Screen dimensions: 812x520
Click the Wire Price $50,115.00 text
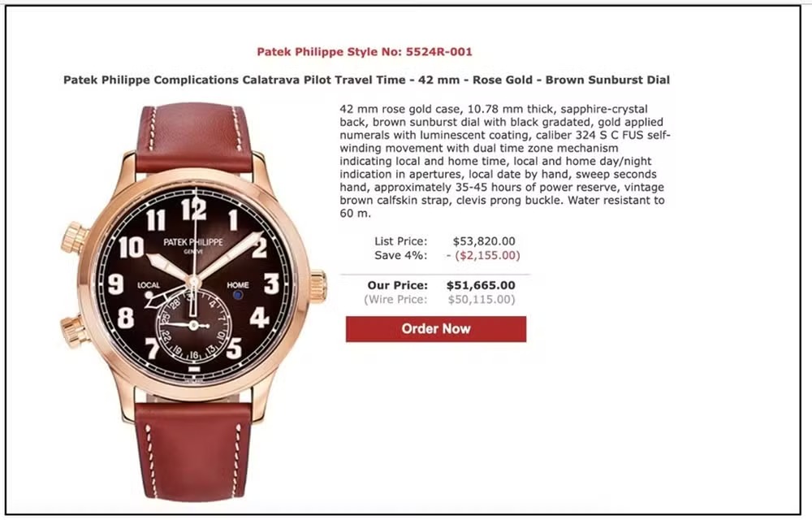tap(482, 299)
